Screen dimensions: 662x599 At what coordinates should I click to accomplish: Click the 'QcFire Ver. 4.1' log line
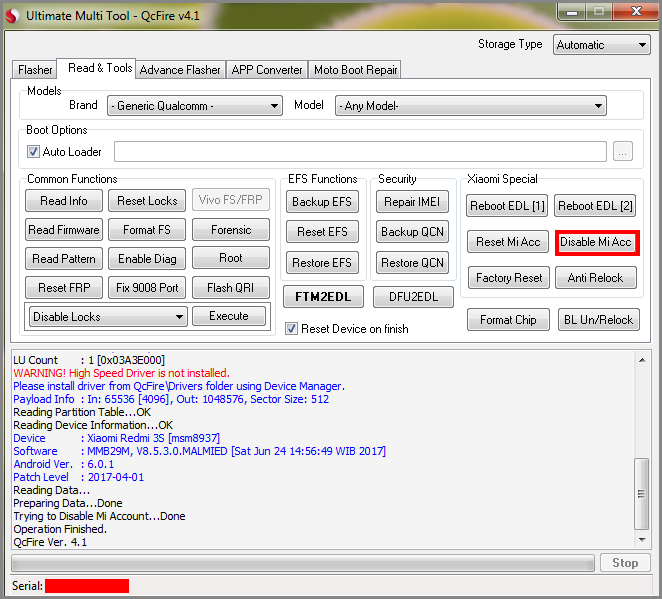pos(50,542)
